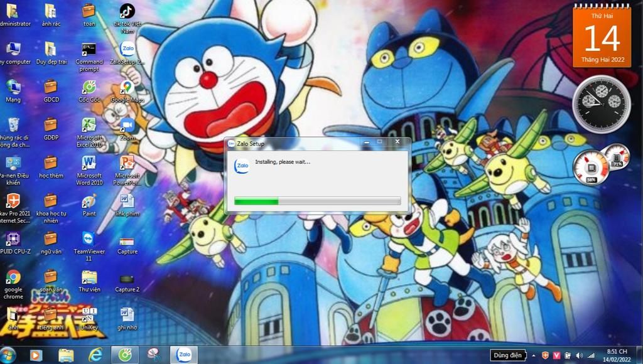
Task: Launch the UniKey shortcut
Action: 89,319
